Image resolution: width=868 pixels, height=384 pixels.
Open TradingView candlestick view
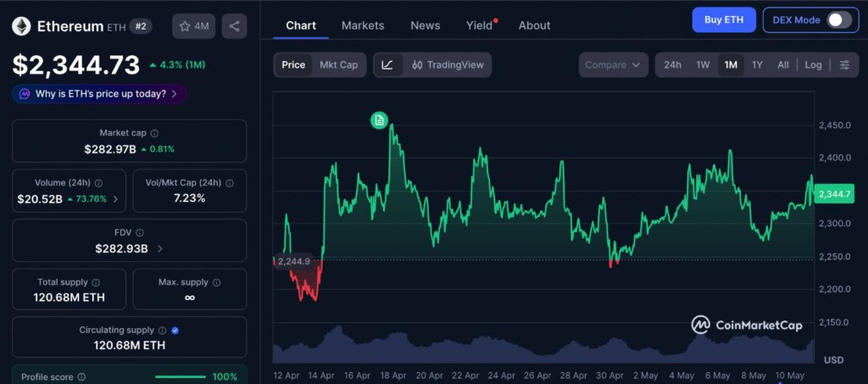[448, 64]
